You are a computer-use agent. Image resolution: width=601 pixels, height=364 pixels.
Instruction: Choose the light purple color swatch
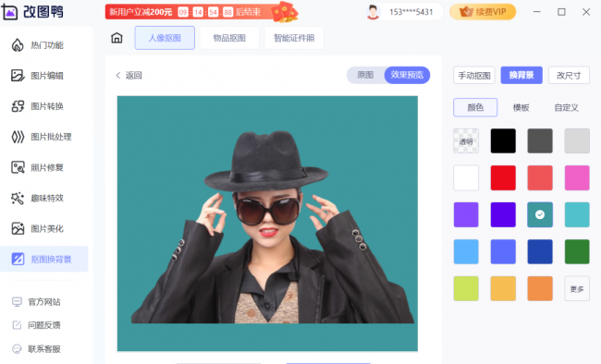click(x=466, y=214)
